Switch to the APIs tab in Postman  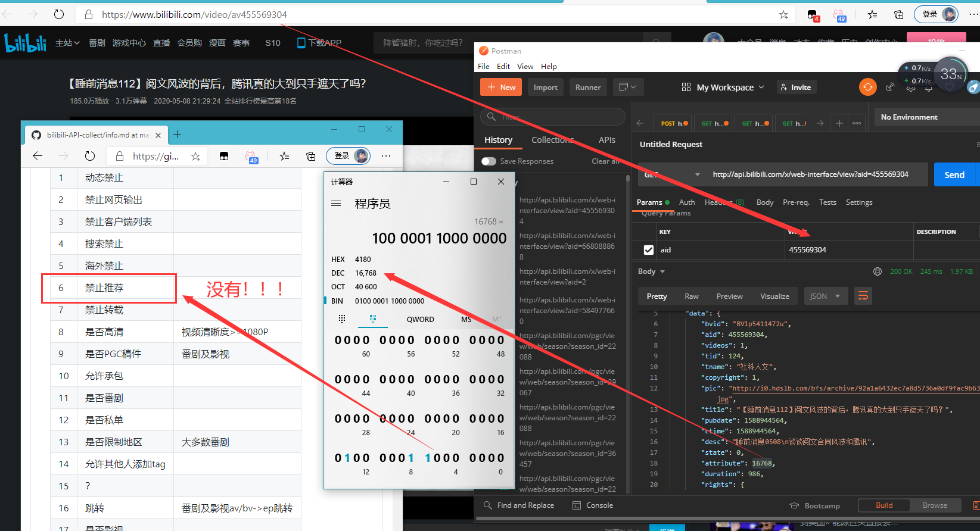click(607, 140)
